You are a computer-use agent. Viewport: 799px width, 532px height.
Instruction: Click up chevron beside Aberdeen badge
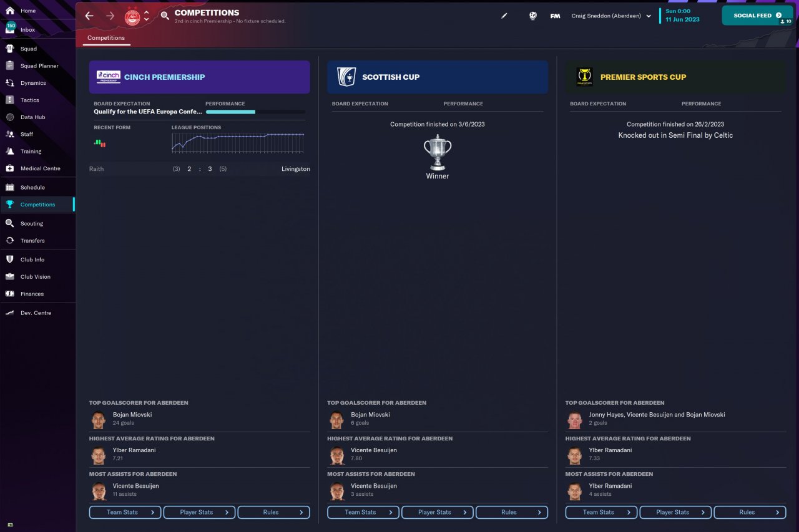pyautogui.click(x=147, y=12)
